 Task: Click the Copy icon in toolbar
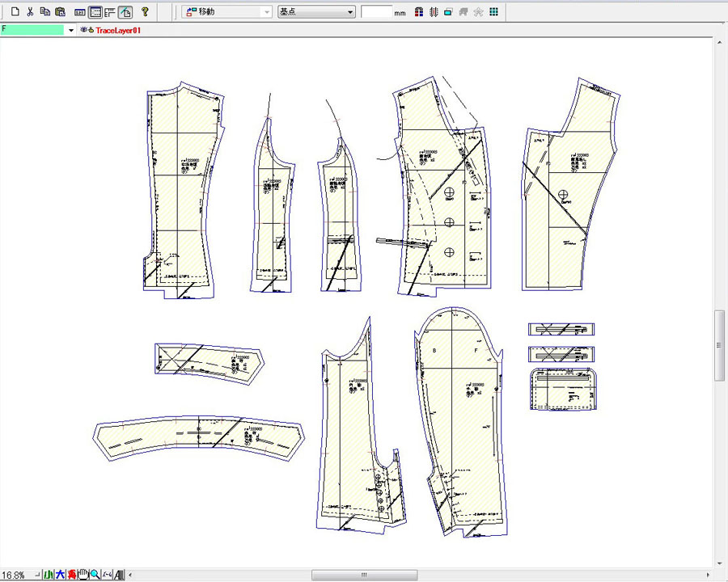[x=44, y=12]
